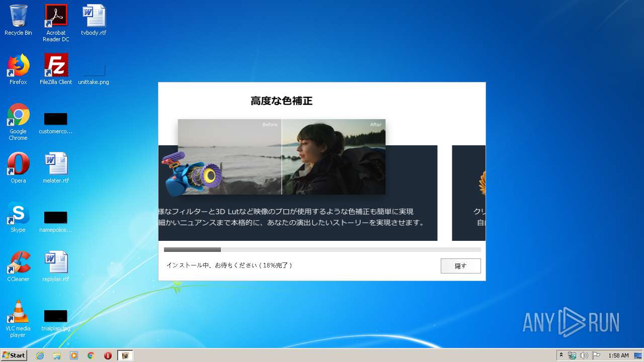Open the Recycle Bin icon
The image size is (644, 362).
pyautogui.click(x=18, y=20)
